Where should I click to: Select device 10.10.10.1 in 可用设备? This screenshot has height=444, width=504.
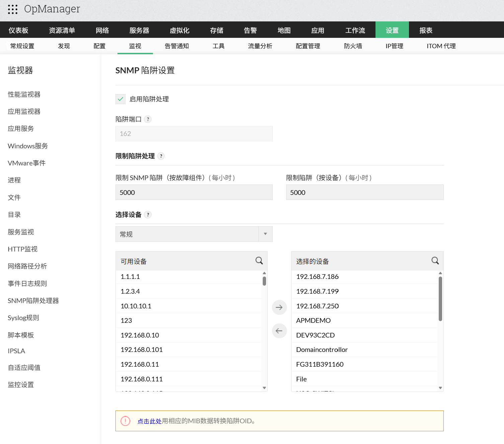(188, 306)
